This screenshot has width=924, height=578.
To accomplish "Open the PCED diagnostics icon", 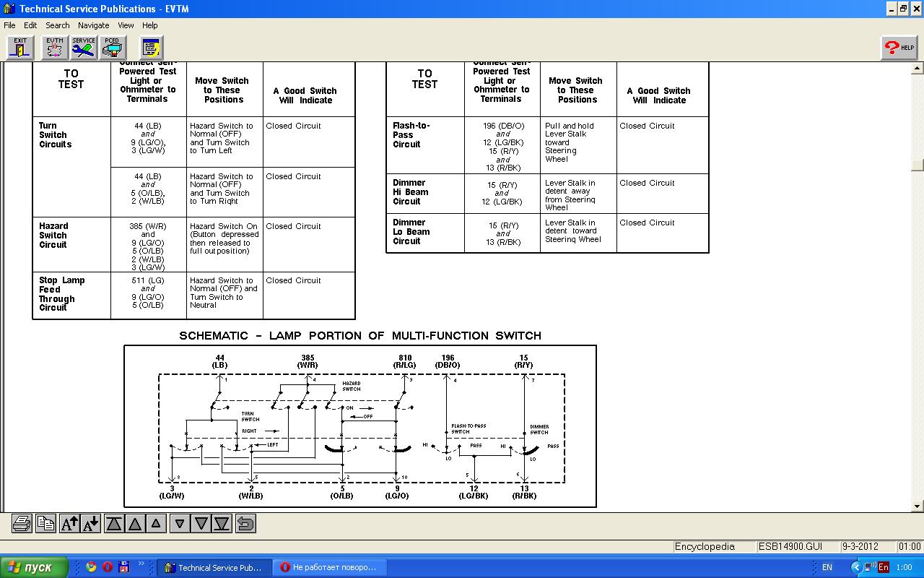I will pyautogui.click(x=112, y=48).
